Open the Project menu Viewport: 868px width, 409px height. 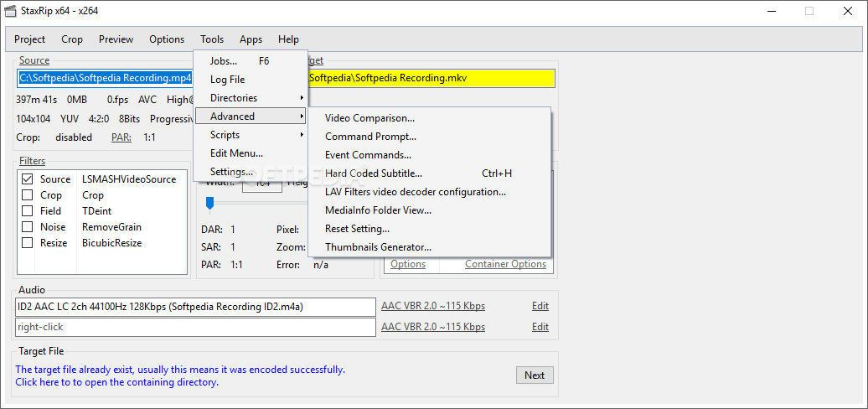(30, 39)
